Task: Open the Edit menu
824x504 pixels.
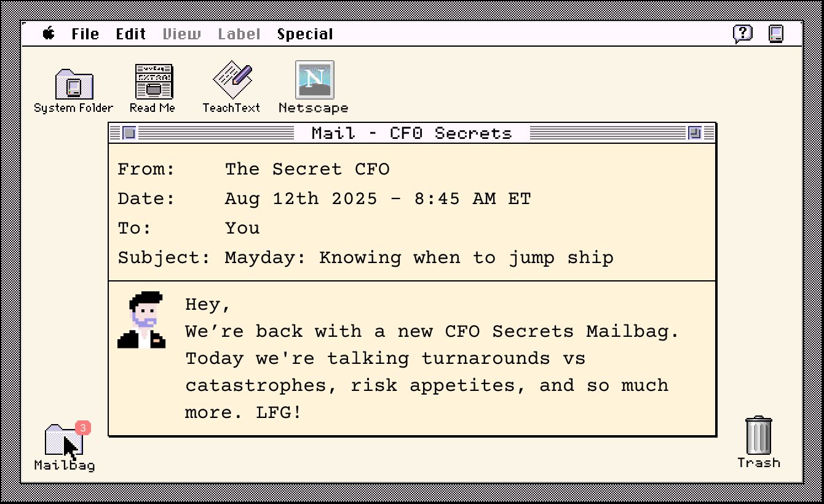Action: pyautogui.click(x=131, y=34)
